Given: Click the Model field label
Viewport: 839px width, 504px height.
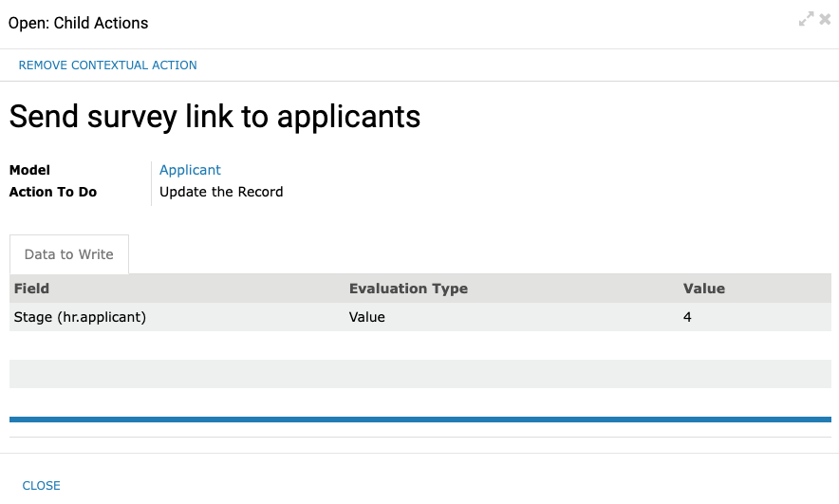Looking at the screenshot, I should click(x=29, y=170).
